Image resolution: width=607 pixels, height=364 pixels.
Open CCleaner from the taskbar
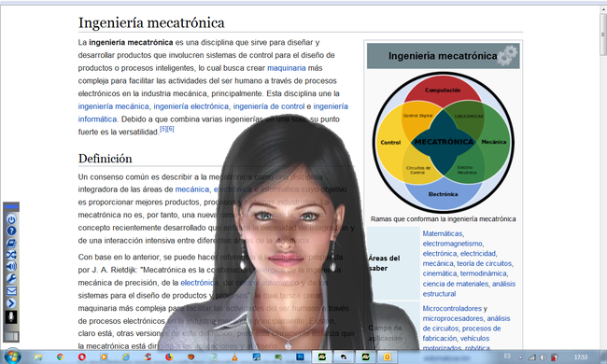click(x=148, y=357)
